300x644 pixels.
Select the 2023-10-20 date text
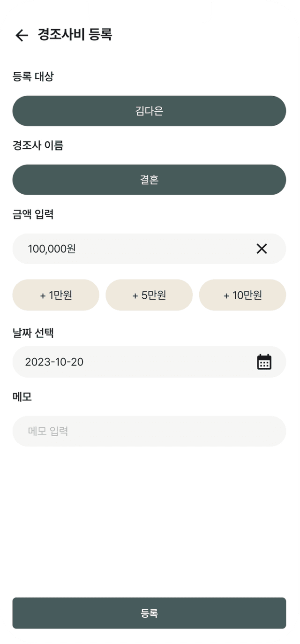[x=54, y=362]
